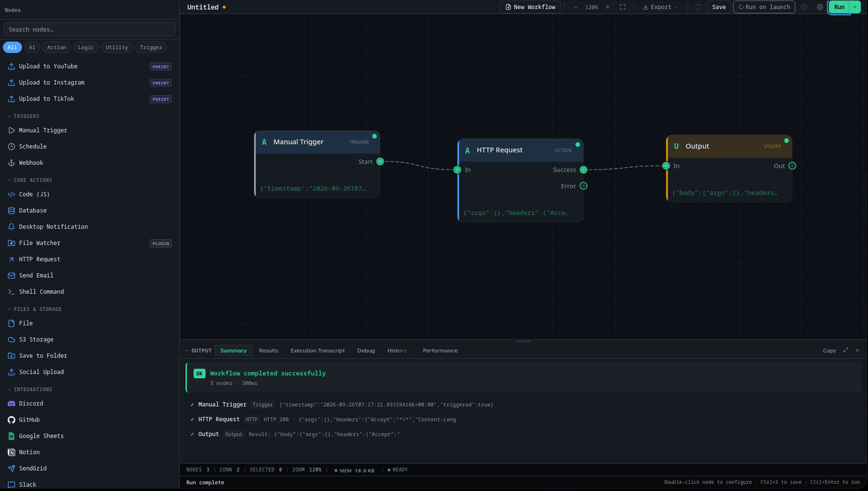Open the Run button dropdown arrow
This screenshot has width=868, height=491.
[x=855, y=7]
